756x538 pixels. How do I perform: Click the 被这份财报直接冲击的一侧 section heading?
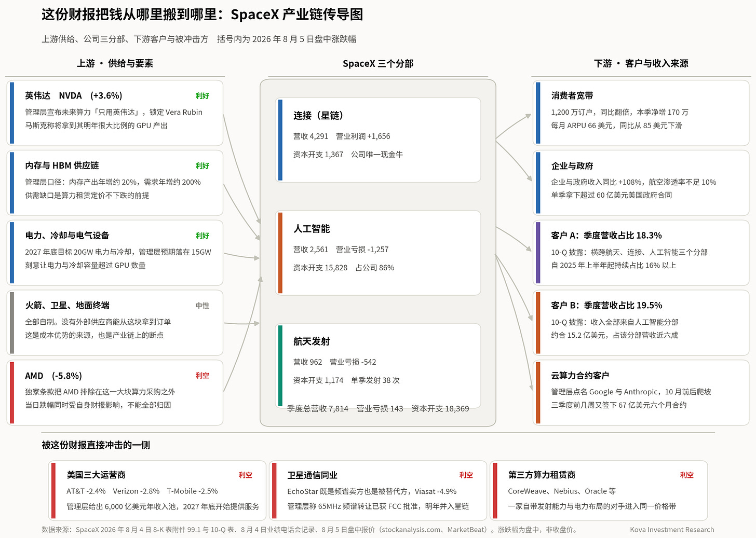coord(96,445)
